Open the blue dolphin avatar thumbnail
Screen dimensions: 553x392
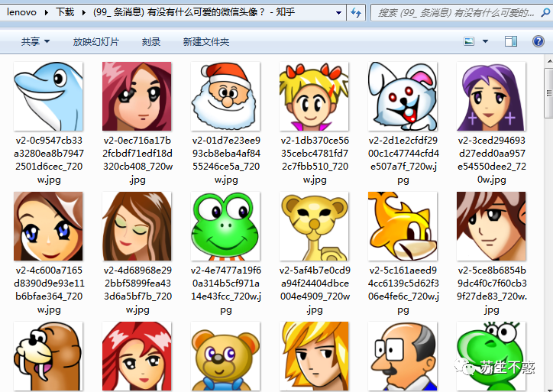pos(48,96)
